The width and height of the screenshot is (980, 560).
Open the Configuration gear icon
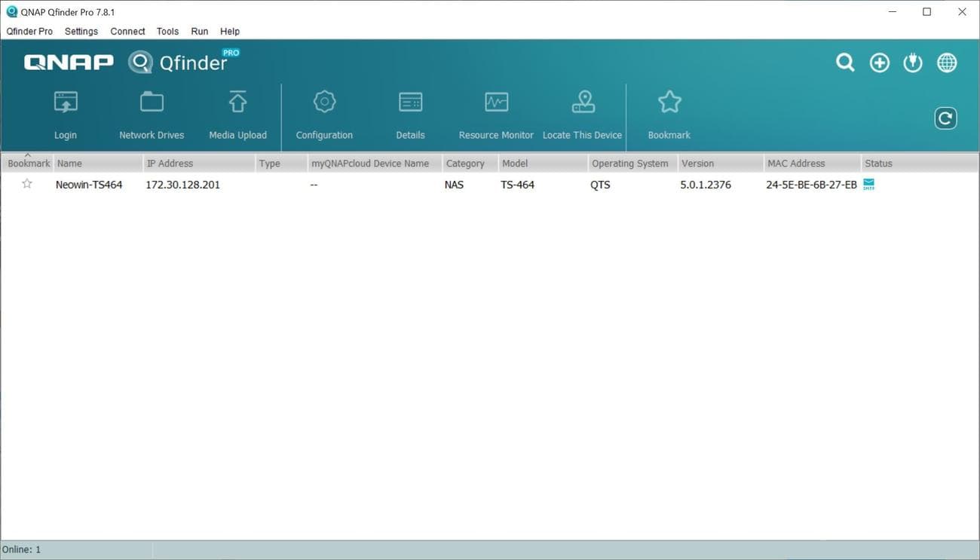(324, 113)
